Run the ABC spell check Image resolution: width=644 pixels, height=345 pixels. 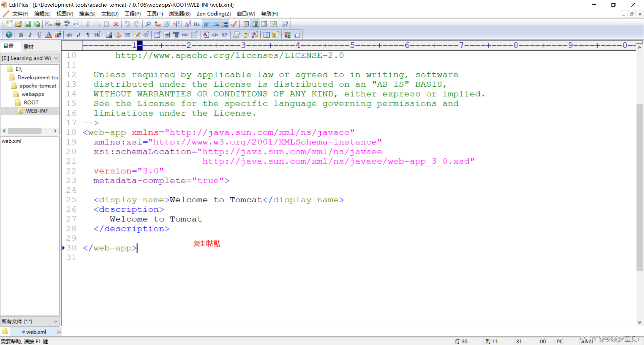(67, 24)
